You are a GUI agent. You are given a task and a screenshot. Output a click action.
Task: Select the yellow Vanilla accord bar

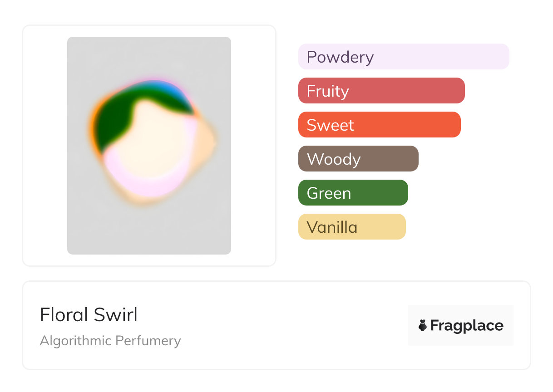[x=352, y=227]
